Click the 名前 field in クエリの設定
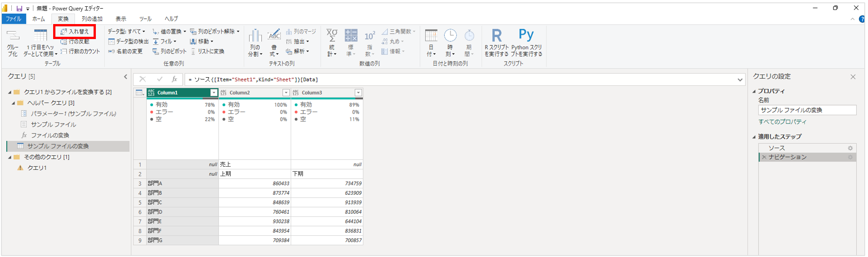 [x=807, y=110]
